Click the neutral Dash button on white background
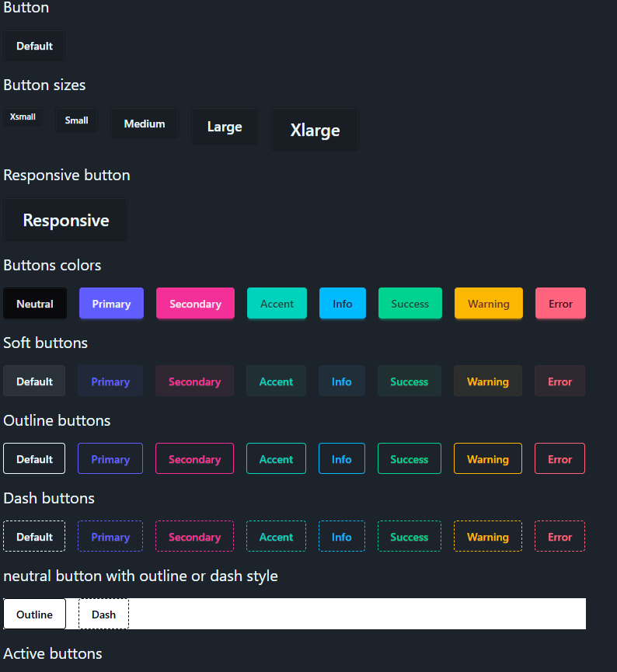Viewport: 617px width, 672px height. pos(104,614)
